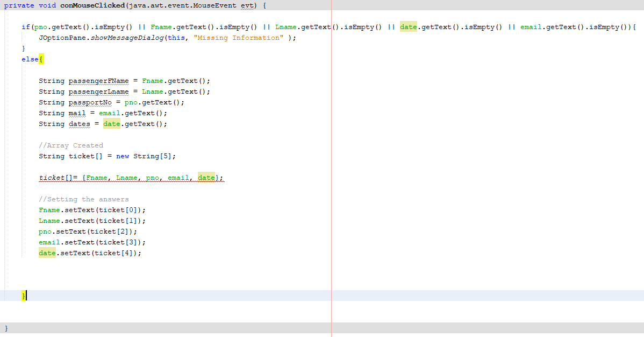Image resolution: width=644 pixels, height=337 pixels.
Task: Select the underlined ticket[] assignment line
Action: pyautogui.click(x=131, y=178)
